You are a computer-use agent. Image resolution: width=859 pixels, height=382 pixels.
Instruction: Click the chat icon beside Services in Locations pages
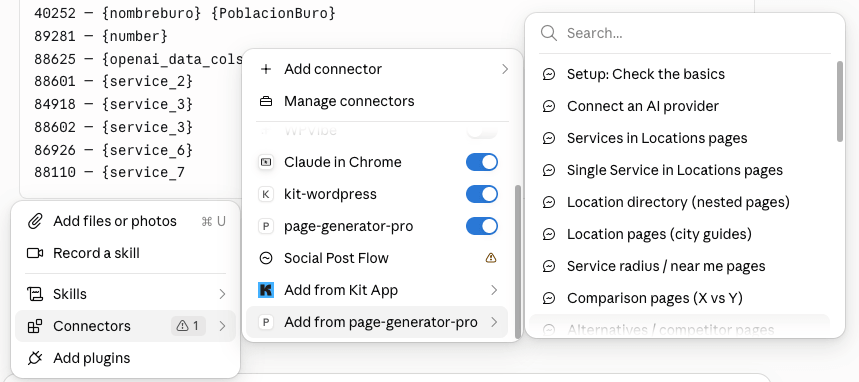coord(549,138)
